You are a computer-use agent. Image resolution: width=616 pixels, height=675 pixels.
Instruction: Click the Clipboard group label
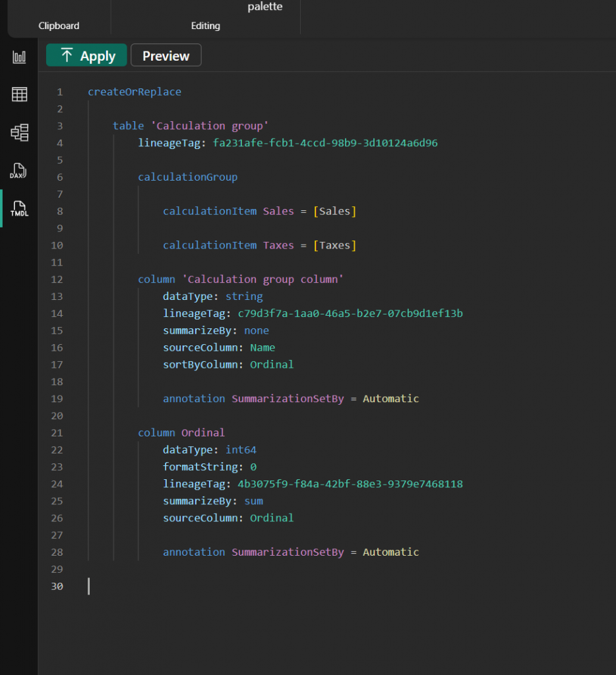click(59, 26)
